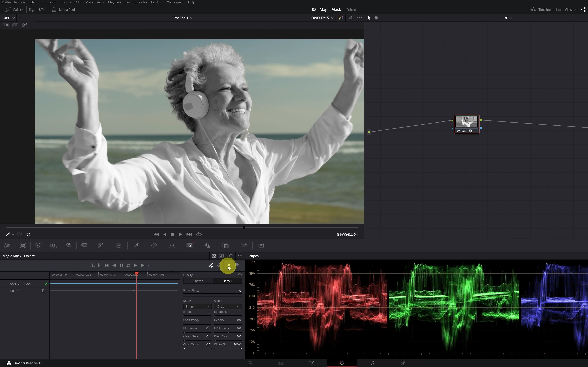Adjust the Refine Range slider

[201, 293]
